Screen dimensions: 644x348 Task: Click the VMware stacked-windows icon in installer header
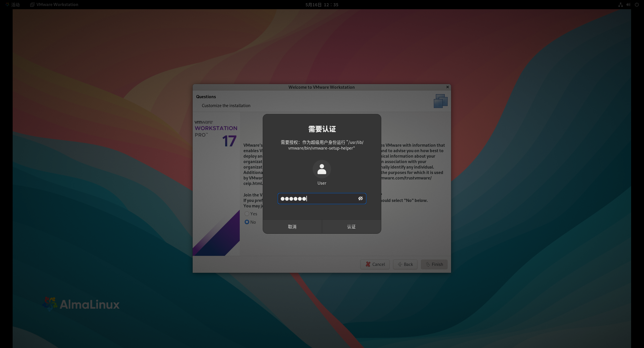pyautogui.click(x=441, y=101)
